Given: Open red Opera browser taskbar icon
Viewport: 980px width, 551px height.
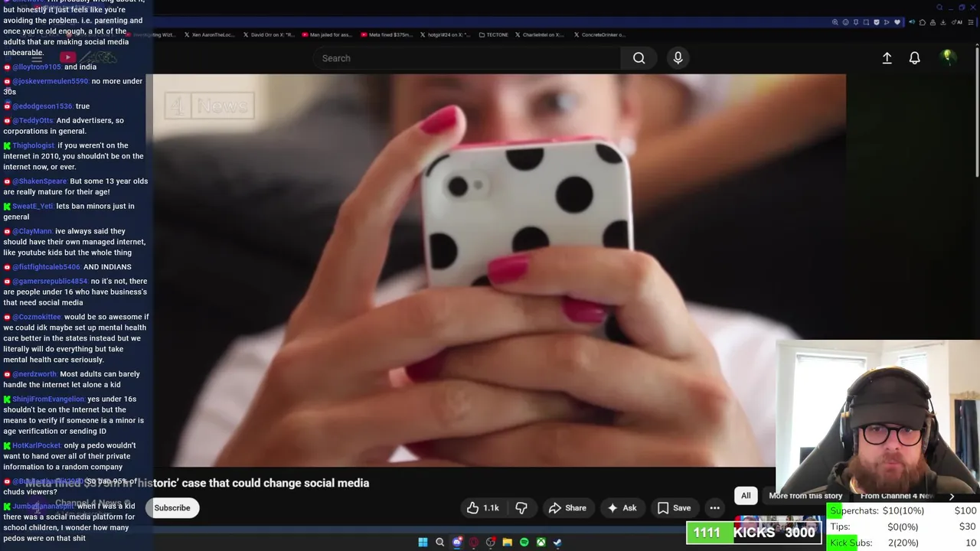Looking at the screenshot, I should (x=474, y=542).
